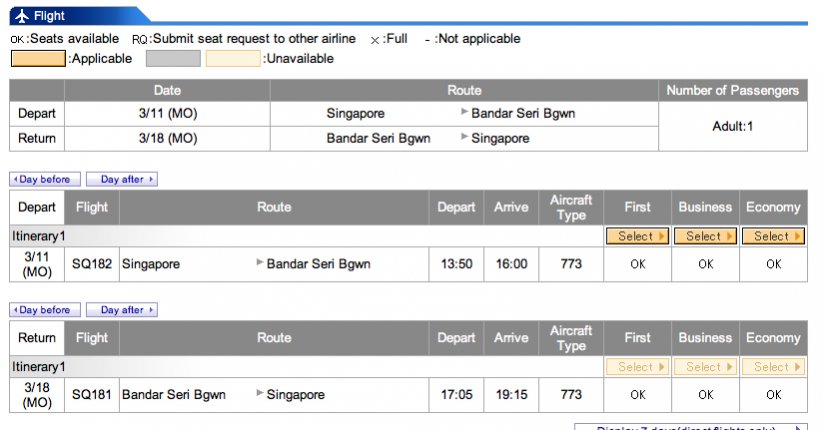Select First class for departing Itinerary1
824x430 pixels.
tap(637, 237)
